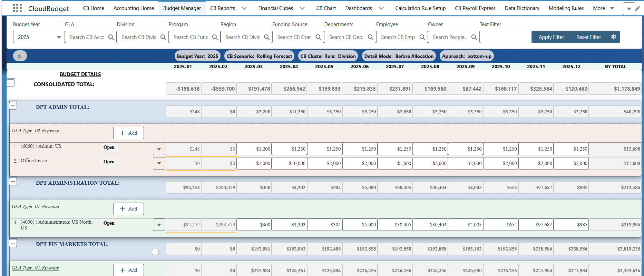Image resolution: width=644 pixels, height=276 pixels.
Task: Click the edit pencil icon in nav bar
Action: click(x=638, y=8)
